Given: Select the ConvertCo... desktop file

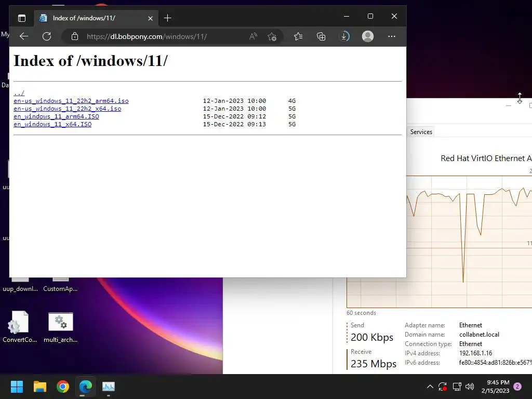Looking at the screenshot, I should pos(19,327).
